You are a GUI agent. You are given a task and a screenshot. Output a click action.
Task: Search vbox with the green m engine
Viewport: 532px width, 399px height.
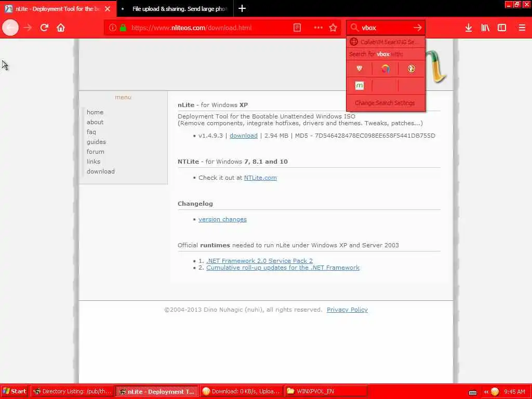[x=360, y=86]
